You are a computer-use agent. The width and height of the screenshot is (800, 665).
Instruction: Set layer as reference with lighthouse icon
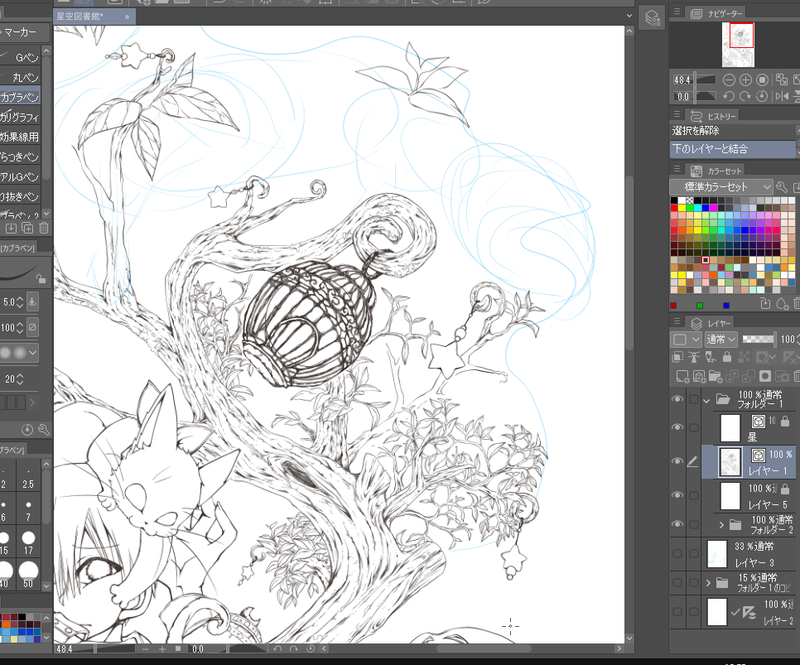(x=694, y=357)
